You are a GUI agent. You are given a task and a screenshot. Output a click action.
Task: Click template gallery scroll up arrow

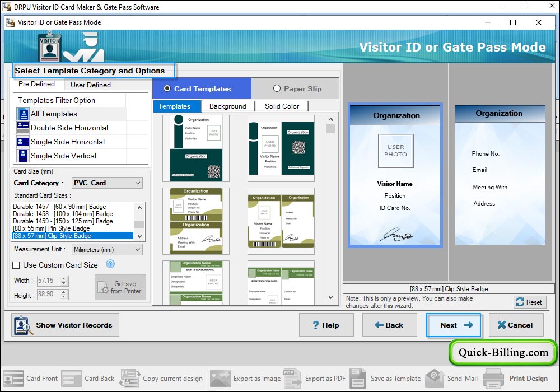point(331,119)
